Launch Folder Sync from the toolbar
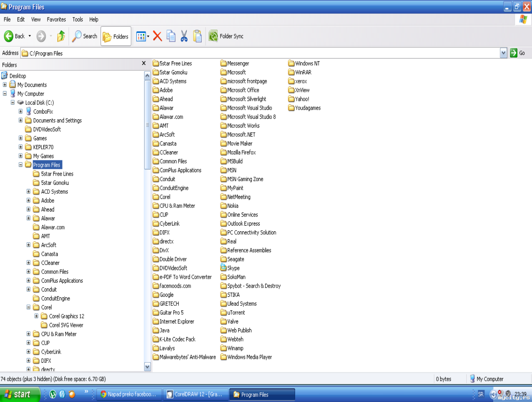 coord(226,36)
